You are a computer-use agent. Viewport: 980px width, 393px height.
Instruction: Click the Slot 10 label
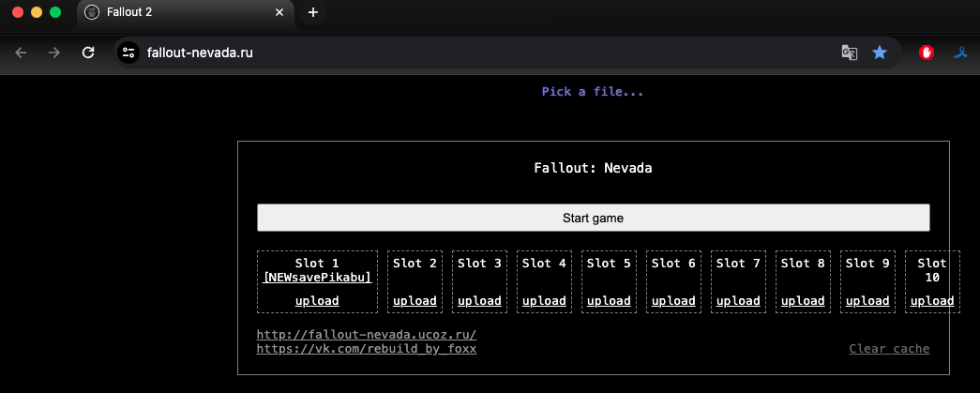coord(932,270)
